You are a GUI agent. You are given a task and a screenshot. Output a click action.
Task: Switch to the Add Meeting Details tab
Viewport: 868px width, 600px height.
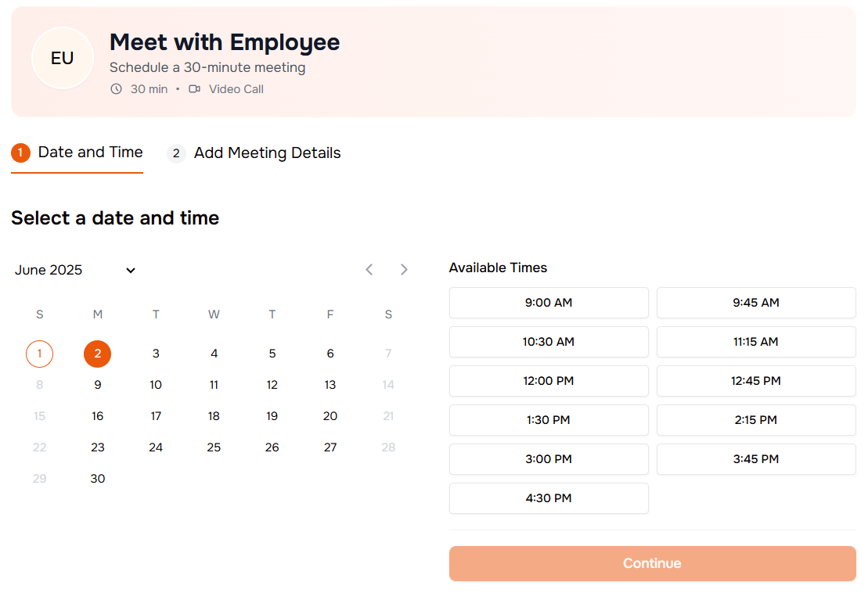[x=267, y=153]
